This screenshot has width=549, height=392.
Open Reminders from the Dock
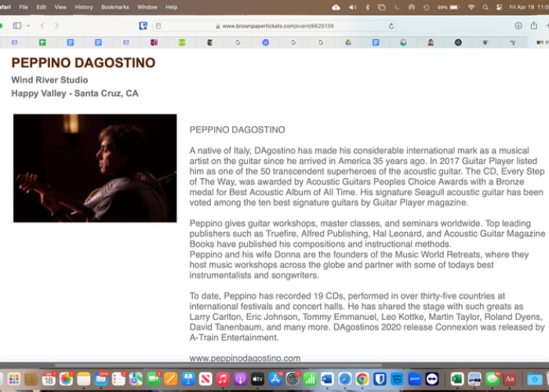tap(118, 379)
